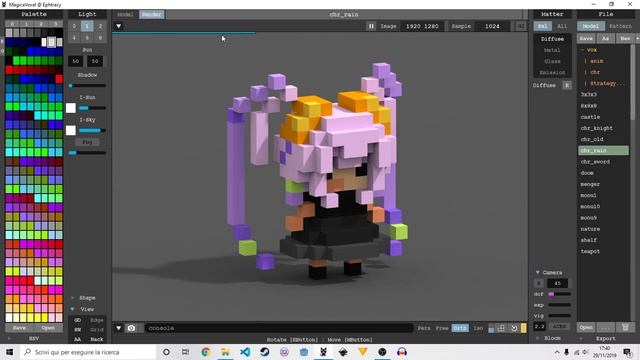Click the I-Sun white color swatch
This screenshot has height=360, width=640.
tap(71, 108)
